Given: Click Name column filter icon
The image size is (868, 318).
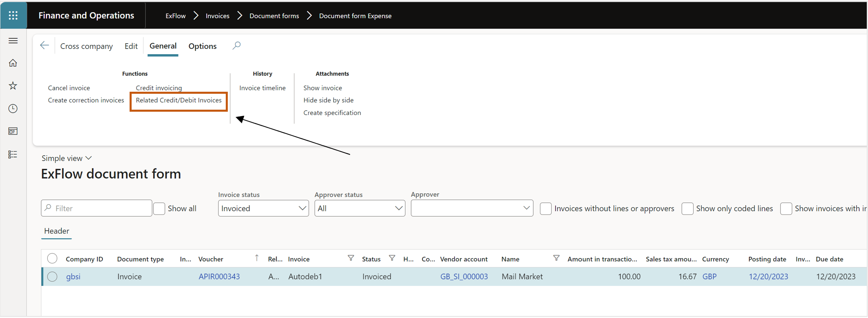Looking at the screenshot, I should point(556,258).
